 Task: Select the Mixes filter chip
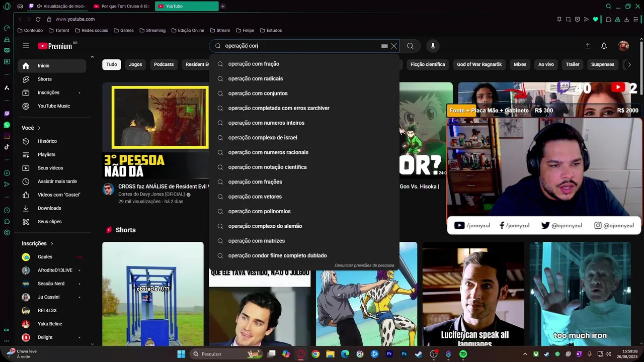pyautogui.click(x=520, y=64)
